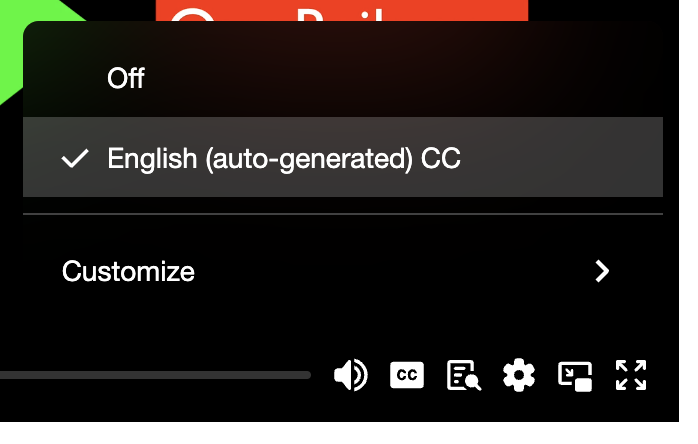Click the CC label after English (auto-generated)

(x=441, y=158)
